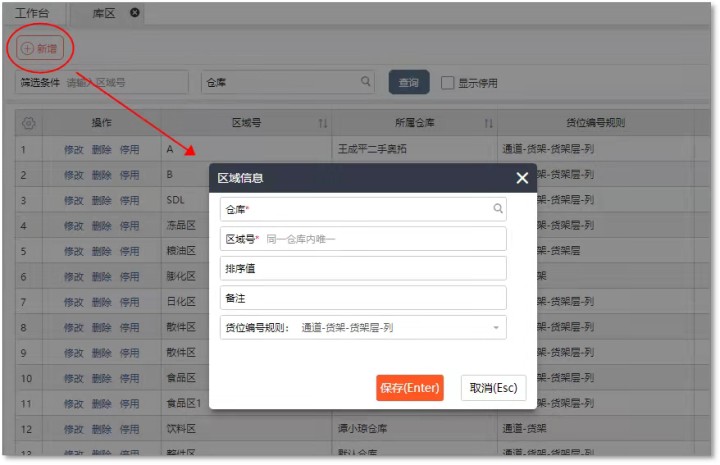720x465 pixels.
Task: Open the 仓库 selector in dialog
Action: coord(360,209)
